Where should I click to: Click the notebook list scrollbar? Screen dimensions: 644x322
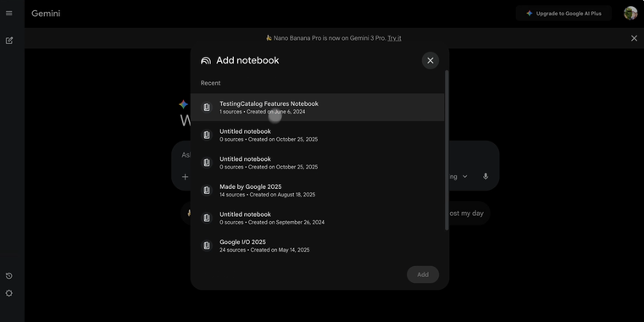(447, 150)
